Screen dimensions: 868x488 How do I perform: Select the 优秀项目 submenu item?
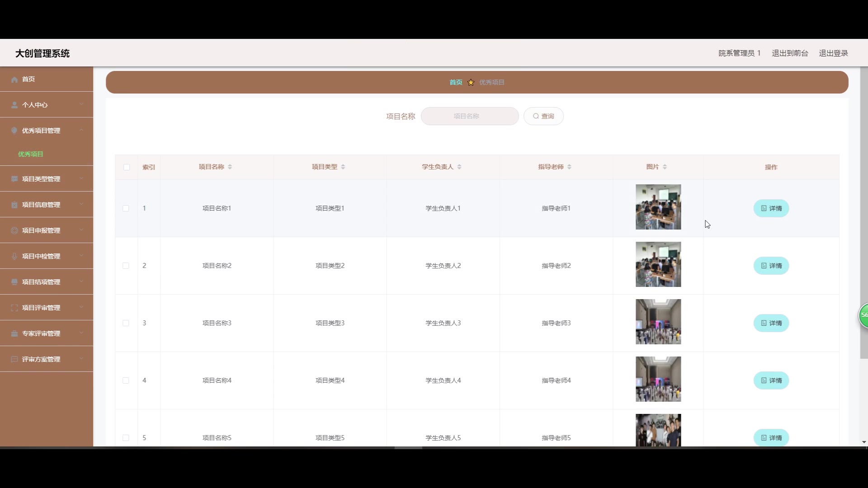coord(47,154)
